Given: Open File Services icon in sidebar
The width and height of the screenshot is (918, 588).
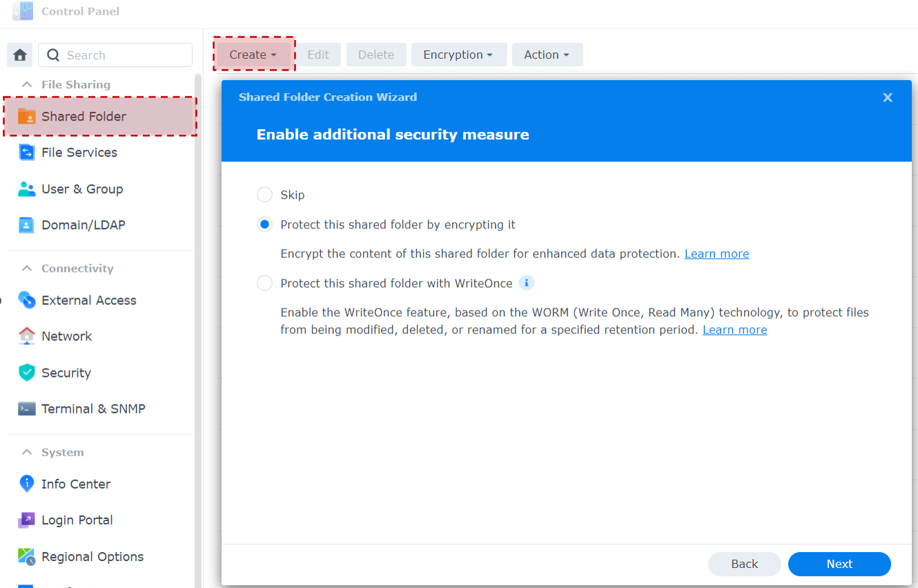Looking at the screenshot, I should point(26,153).
